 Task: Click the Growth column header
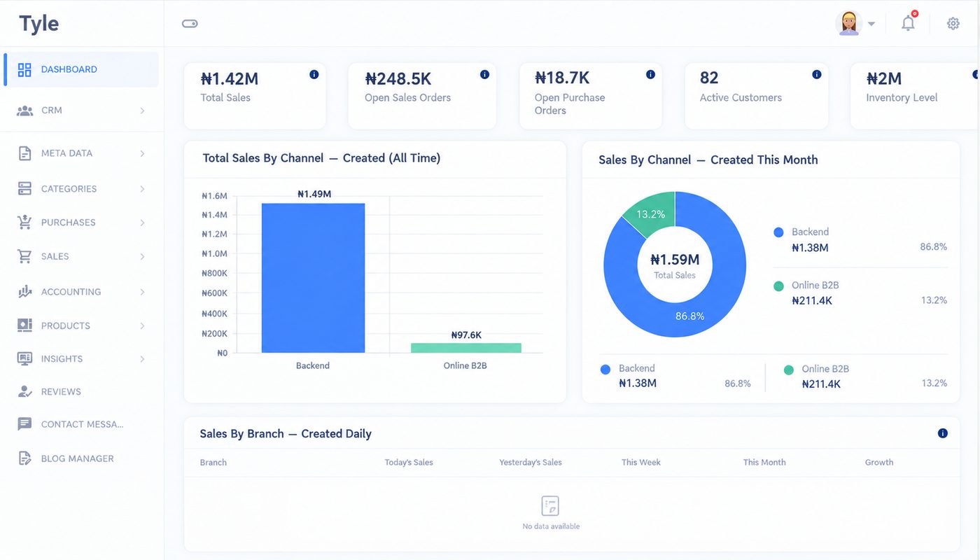coord(879,462)
